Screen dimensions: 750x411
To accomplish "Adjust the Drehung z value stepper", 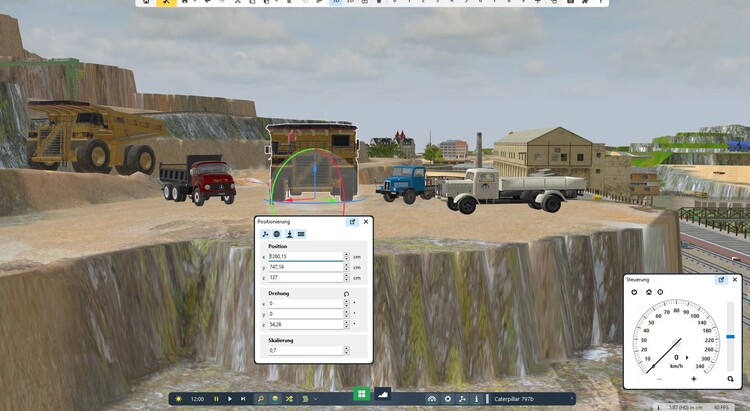I will [346, 324].
